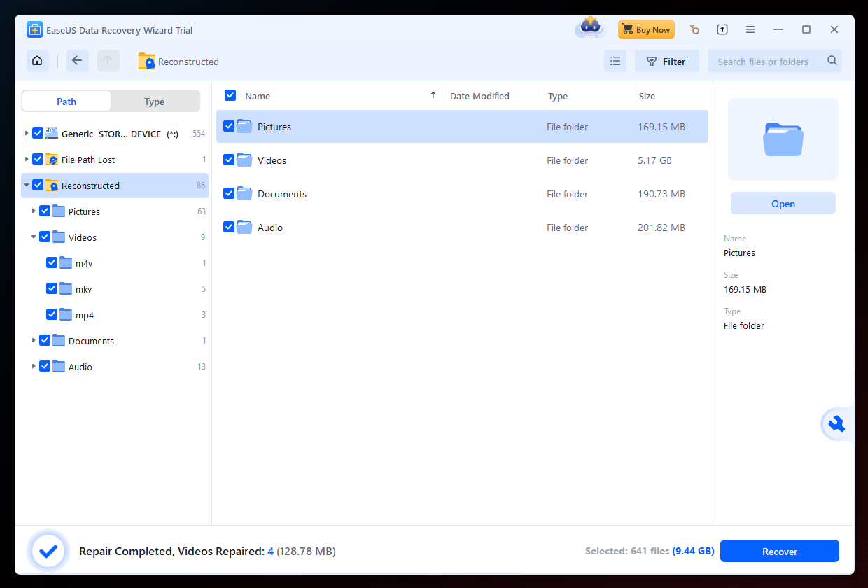Collapse the Reconstructed tree node
868x588 pixels.
(x=27, y=185)
